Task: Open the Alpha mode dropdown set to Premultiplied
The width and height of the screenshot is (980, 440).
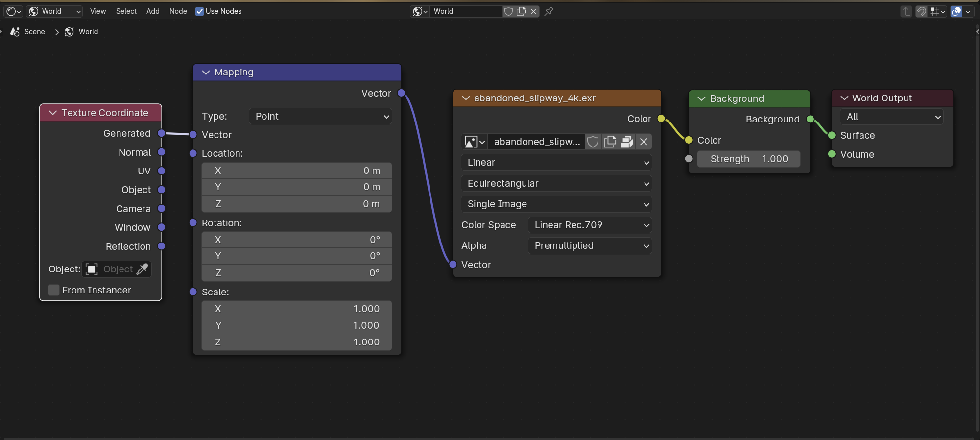Action: point(590,245)
